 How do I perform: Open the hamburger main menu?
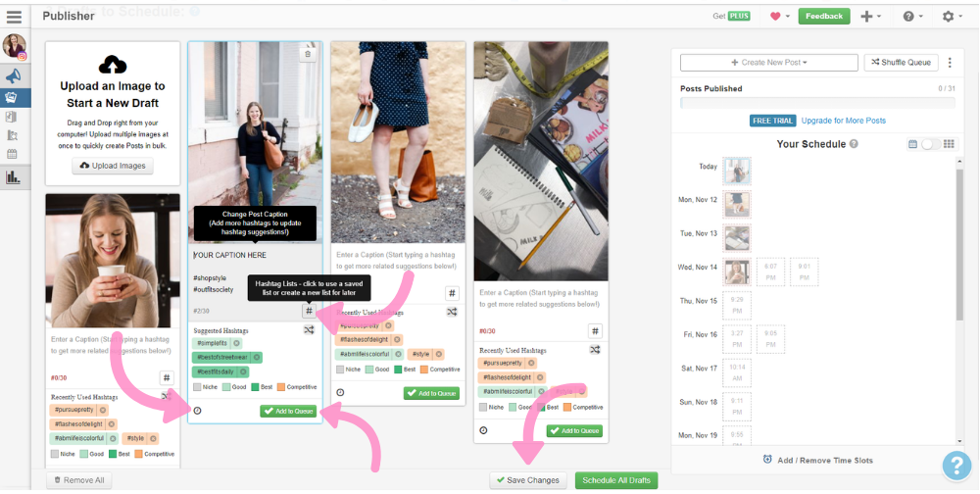click(x=14, y=17)
